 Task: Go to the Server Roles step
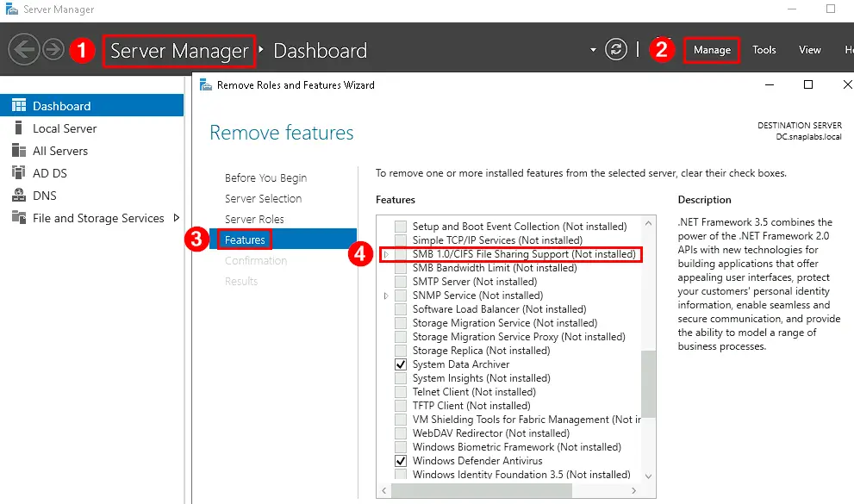pyautogui.click(x=254, y=220)
